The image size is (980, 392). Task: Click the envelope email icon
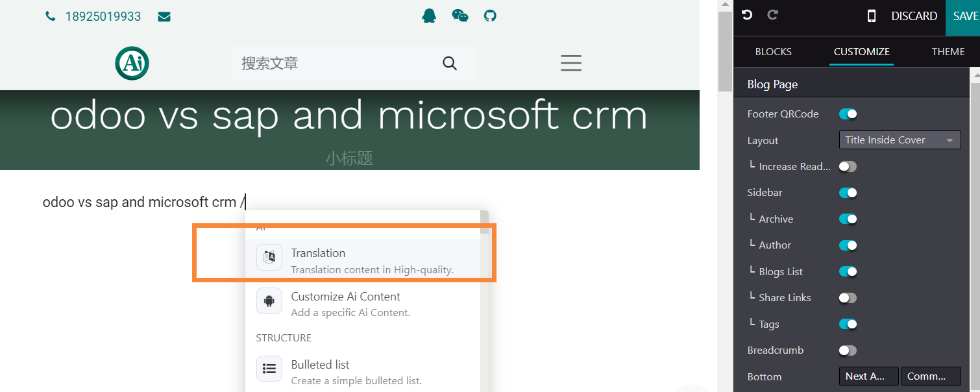(x=164, y=17)
